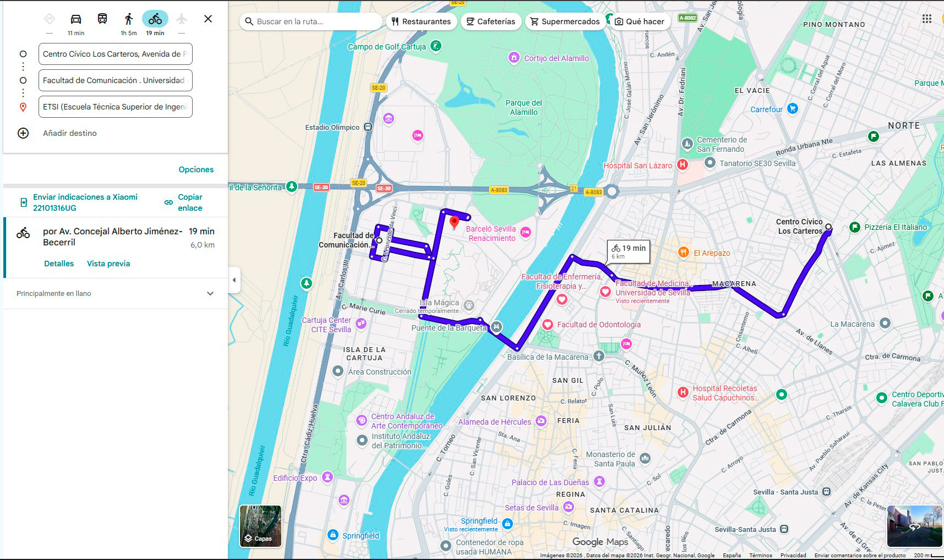The height and width of the screenshot is (560, 944).
Task: Open Términos link in footer
Action: (x=761, y=555)
